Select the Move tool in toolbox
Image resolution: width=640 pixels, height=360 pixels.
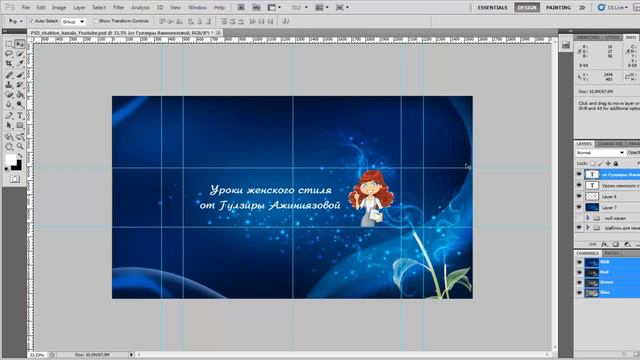pyautogui.click(x=20, y=44)
